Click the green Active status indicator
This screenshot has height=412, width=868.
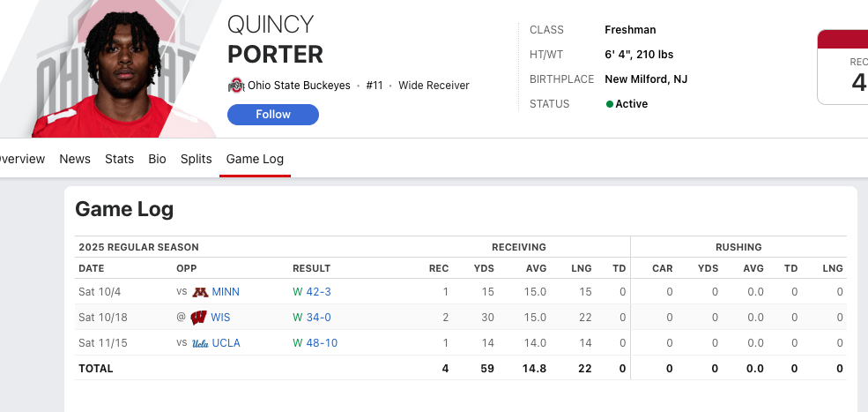609,104
